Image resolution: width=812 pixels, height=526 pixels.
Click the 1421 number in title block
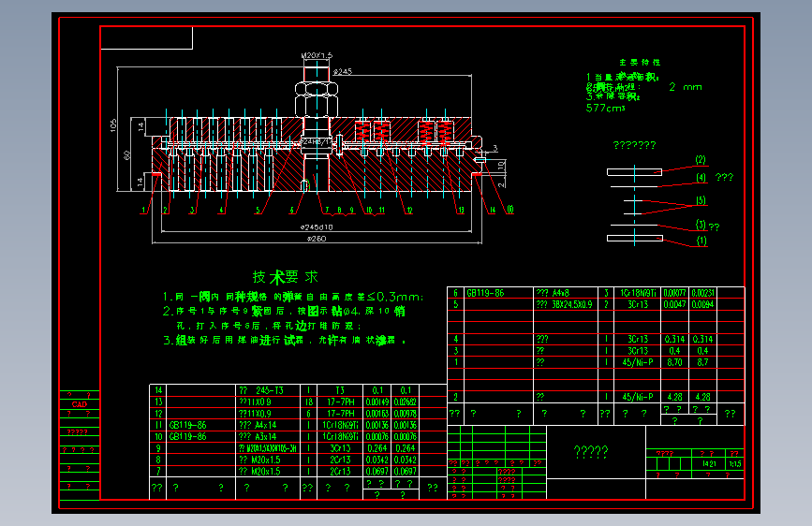point(709,464)
